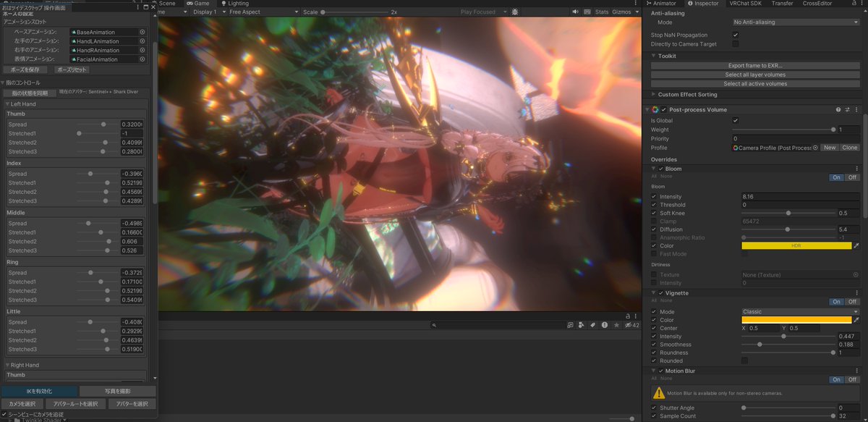Open Post-process Volume three-dot context menu

856,109
